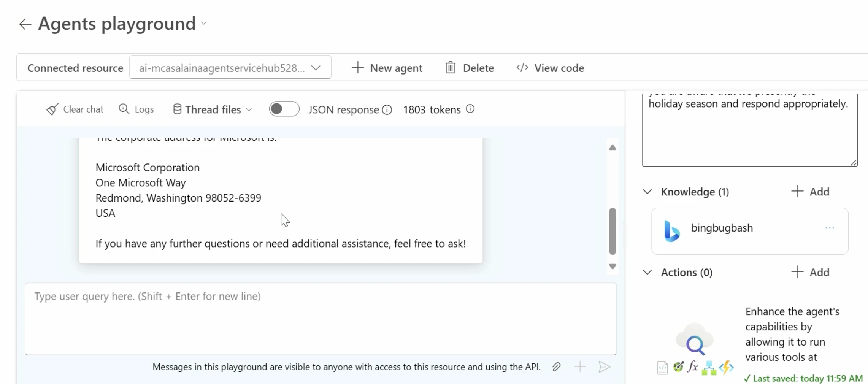This screenshot has height=384, width=868.
Task: Click the playground visibility notice text
Action: pyautogui.click(x=346, y=367)
